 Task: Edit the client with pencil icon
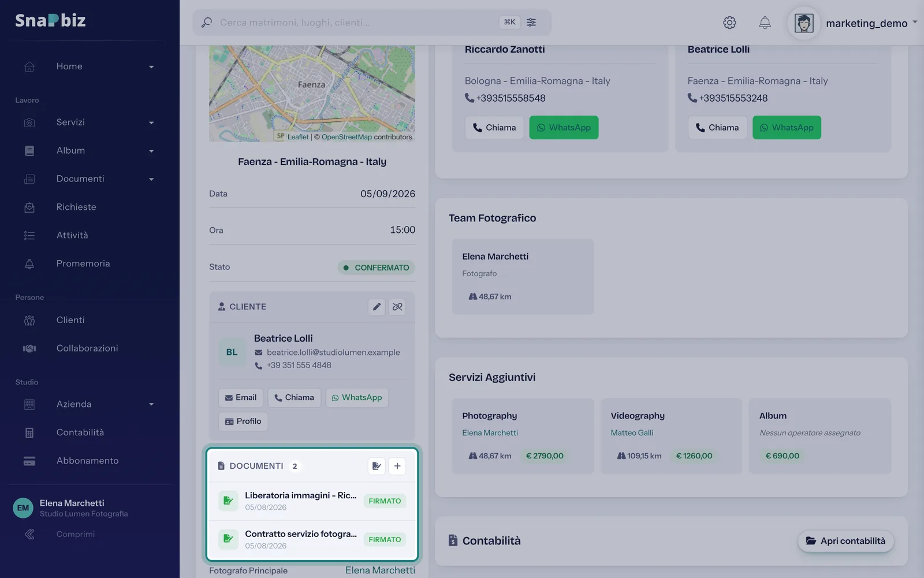pyautogui.click(x=377, y=307)
